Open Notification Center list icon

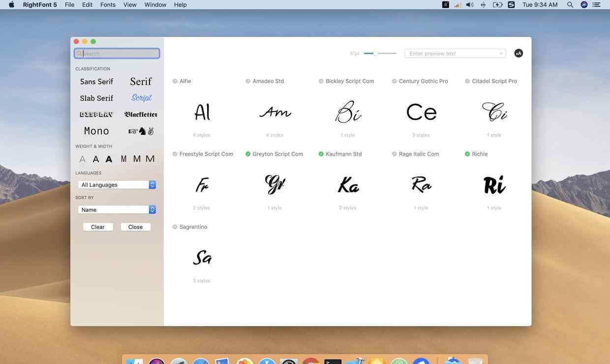click(596, 4)
